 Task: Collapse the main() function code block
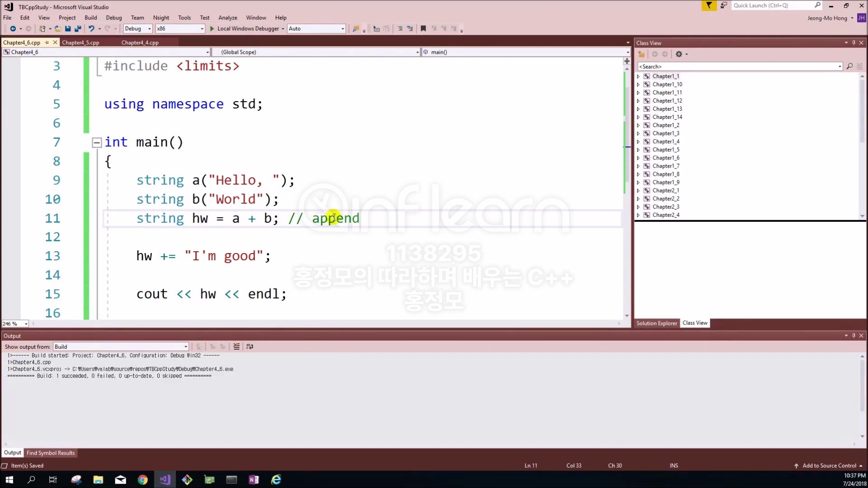pos(97,143)
